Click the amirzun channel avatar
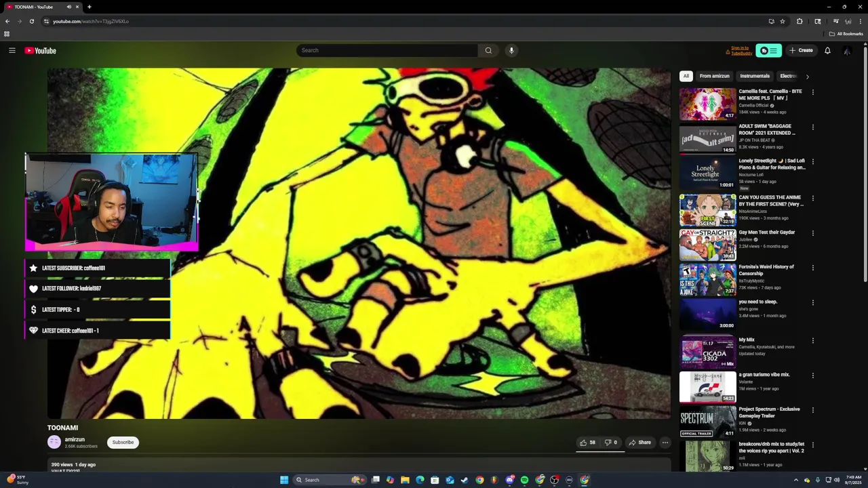The height and width of the screenshot is (488, 868). (54, 442)
